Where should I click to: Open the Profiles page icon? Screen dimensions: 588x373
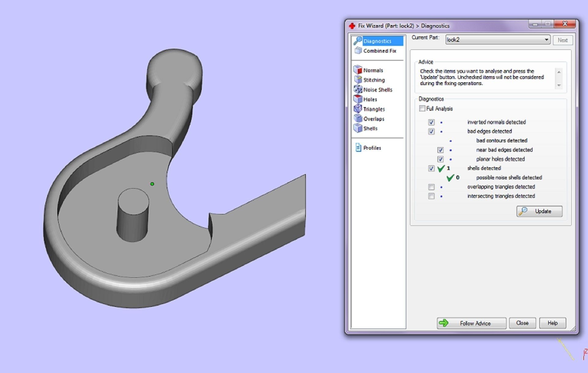pos(358,147)
